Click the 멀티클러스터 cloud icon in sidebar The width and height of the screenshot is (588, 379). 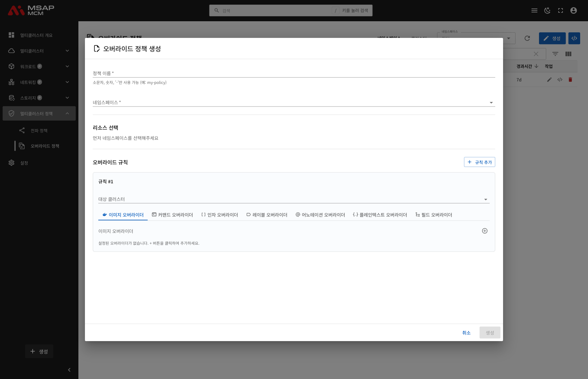coord(11,51)
